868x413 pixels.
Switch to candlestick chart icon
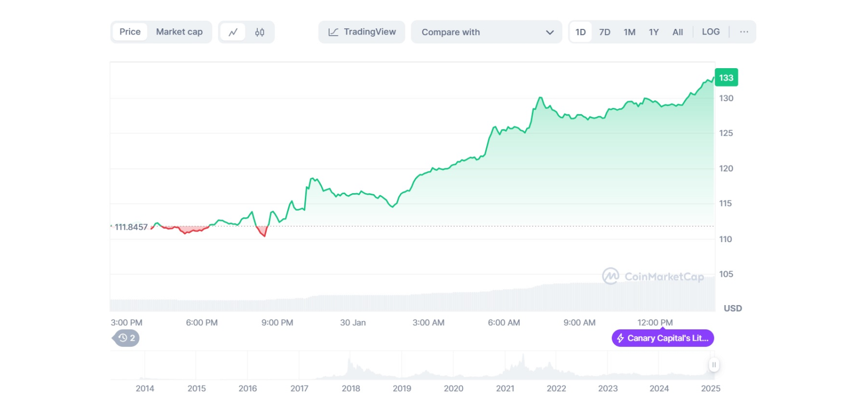click(x=259, y=32)
